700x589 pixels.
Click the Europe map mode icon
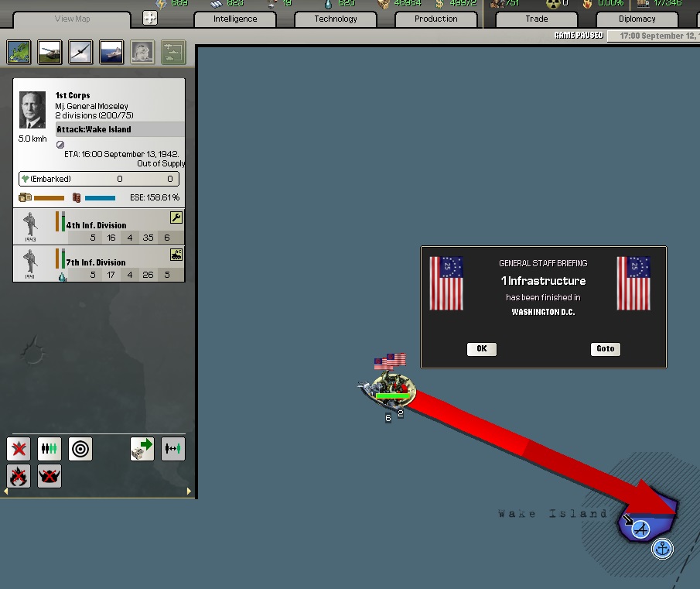[x=19, y=52]
